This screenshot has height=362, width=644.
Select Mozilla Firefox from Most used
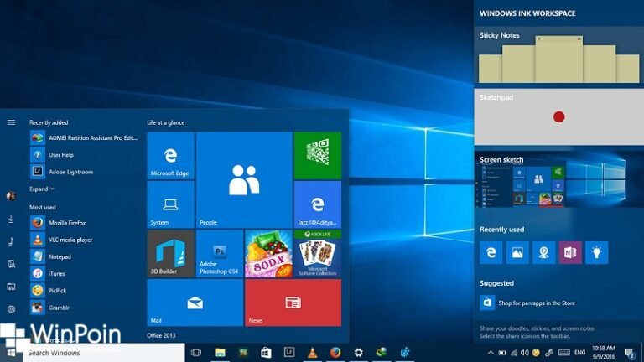[67, 223]
